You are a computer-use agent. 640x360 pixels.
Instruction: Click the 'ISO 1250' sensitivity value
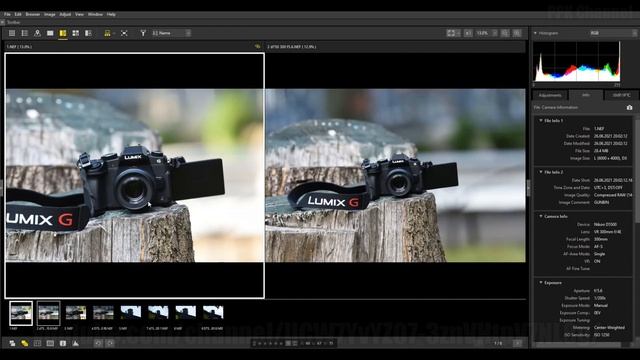click(x=602, y=335)
